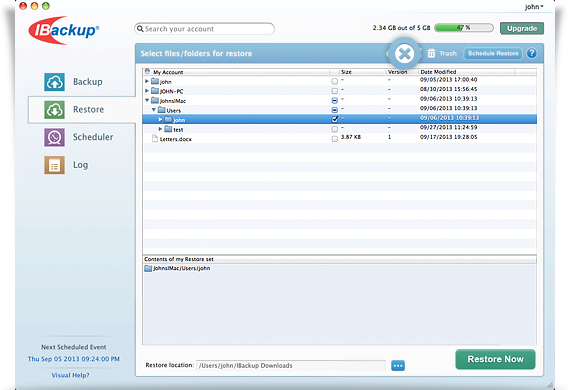Click the '08/30/2013 15:56:45' date cell
Screen dimensions: 570x390
point(449,89)
